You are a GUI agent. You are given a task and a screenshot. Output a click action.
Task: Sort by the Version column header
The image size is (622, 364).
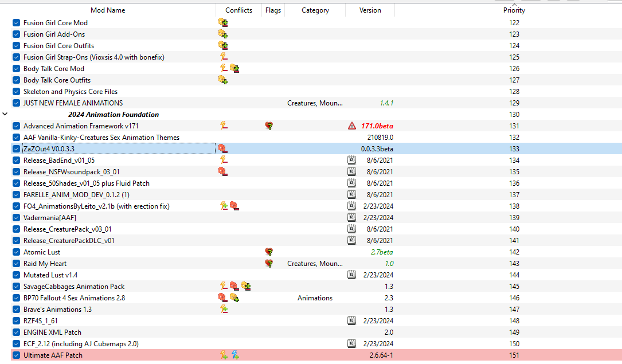(x=370, y=10)
